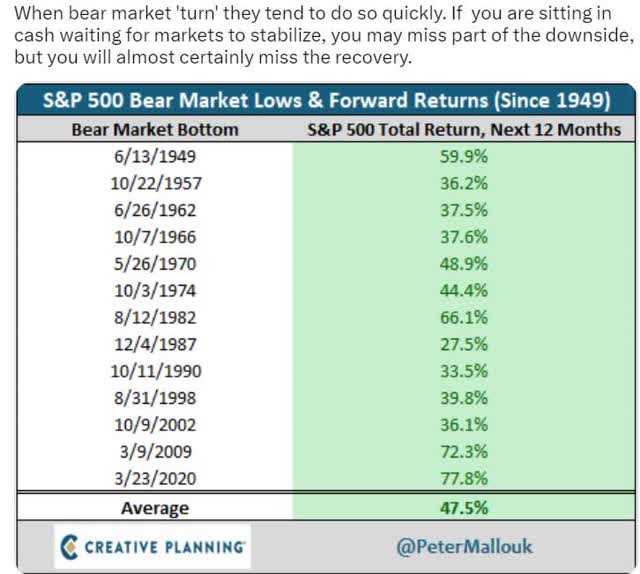This screenshot has width=640, height=574.
Task: Click the 72.3% return value
Action: tap(463, 453)
